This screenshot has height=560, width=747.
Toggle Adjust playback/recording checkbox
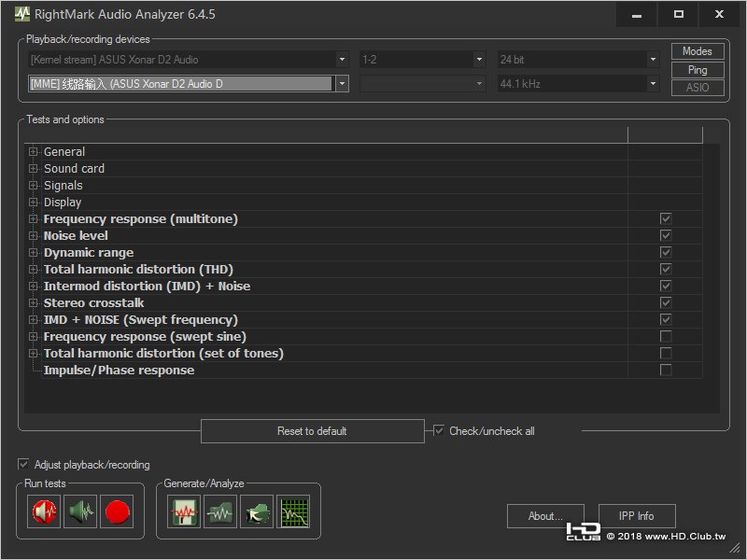[22, 464]
